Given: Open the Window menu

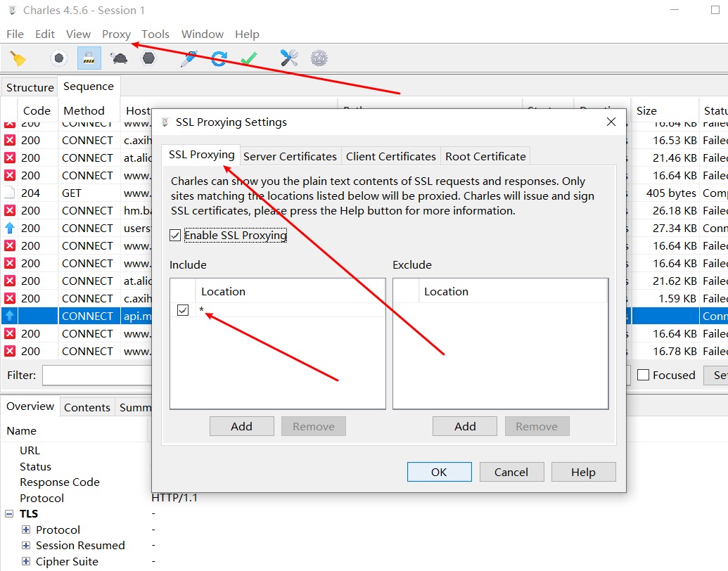Looking at the screenshot, I should point(203,34).
